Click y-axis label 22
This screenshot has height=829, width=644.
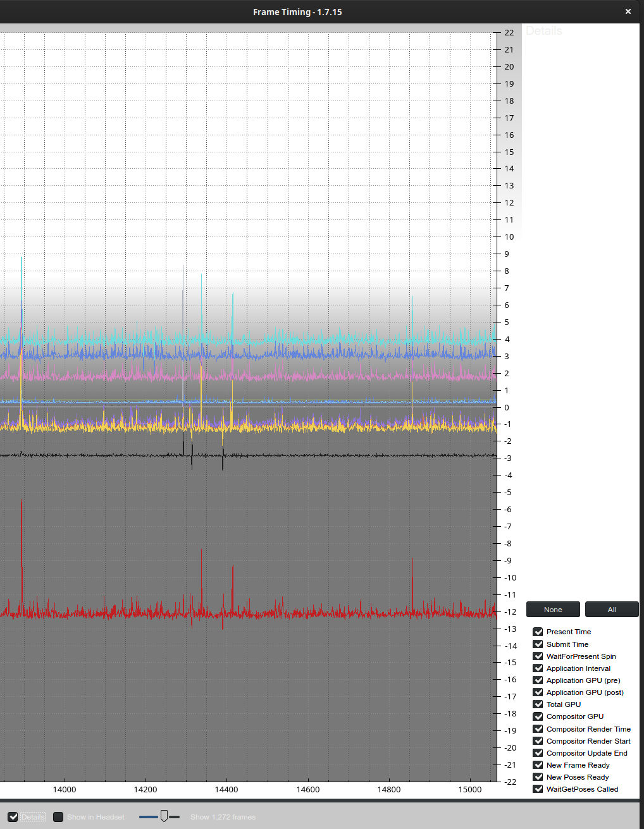click(x=509, y=33)
